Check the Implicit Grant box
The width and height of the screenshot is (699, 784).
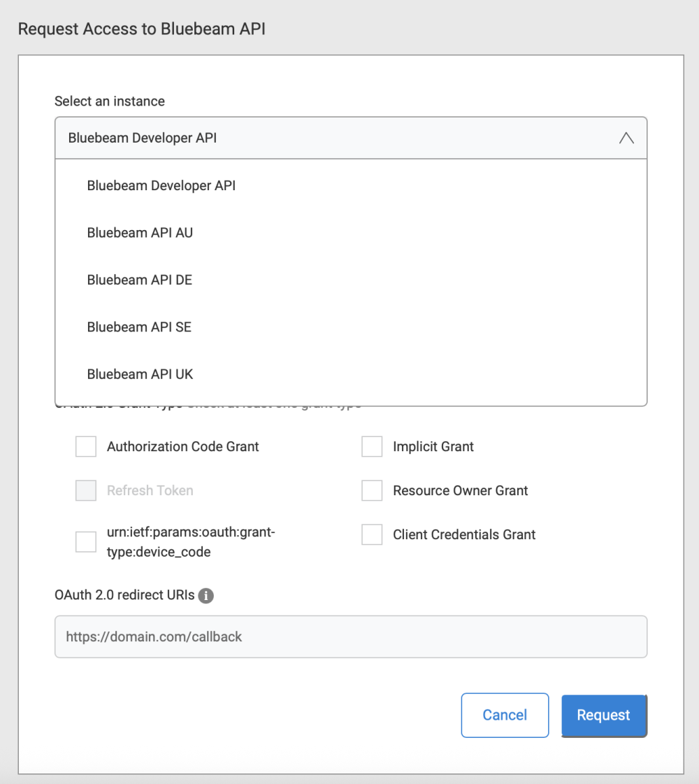click(372, 446)
